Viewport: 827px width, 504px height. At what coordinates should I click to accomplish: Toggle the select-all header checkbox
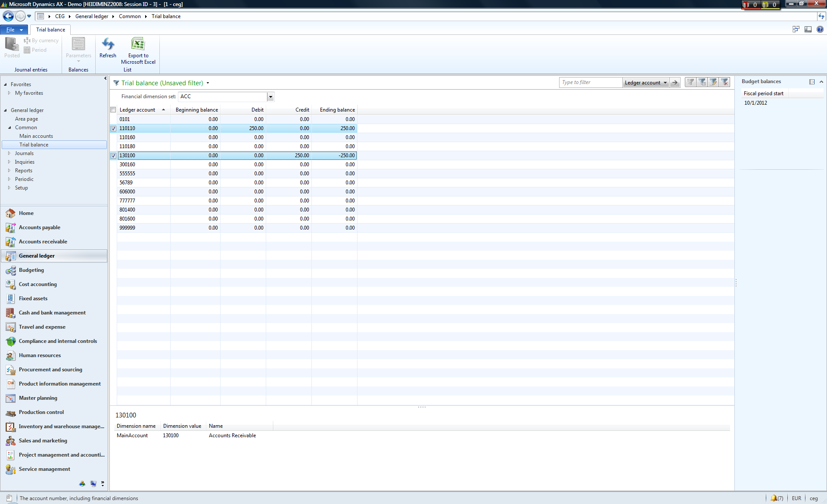[113, 110]
